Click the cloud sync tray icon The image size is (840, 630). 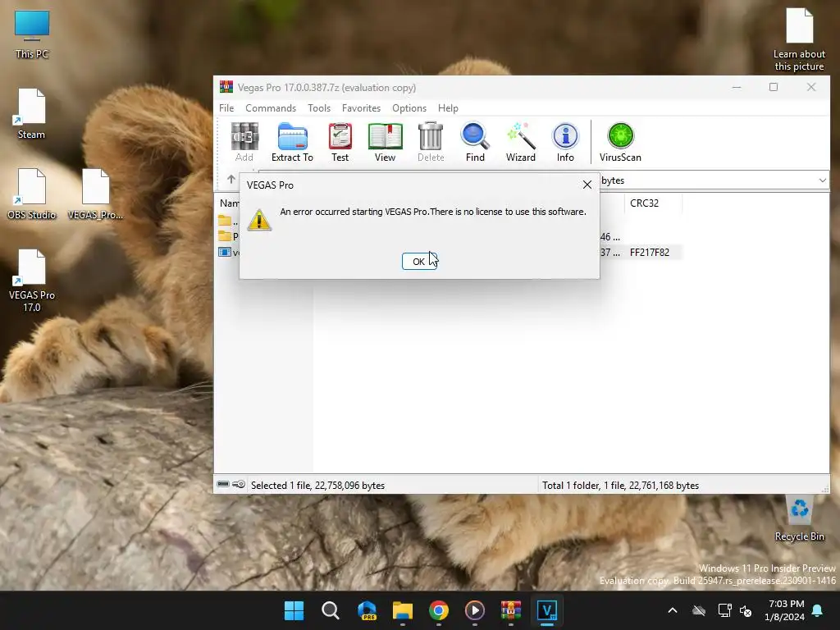pyautogui.click(x=699, y=610)
